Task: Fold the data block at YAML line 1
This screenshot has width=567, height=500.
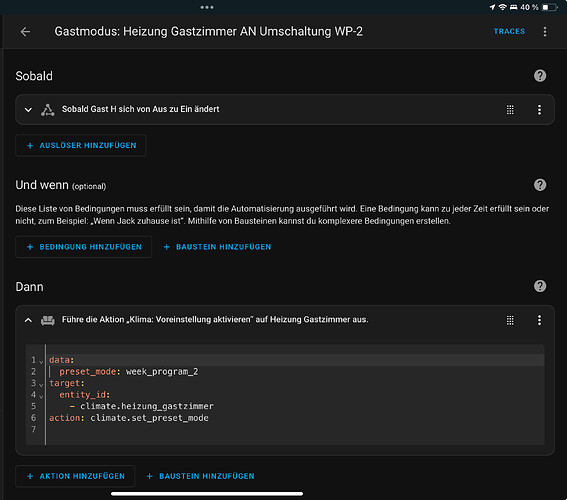Action: [41, 361]
